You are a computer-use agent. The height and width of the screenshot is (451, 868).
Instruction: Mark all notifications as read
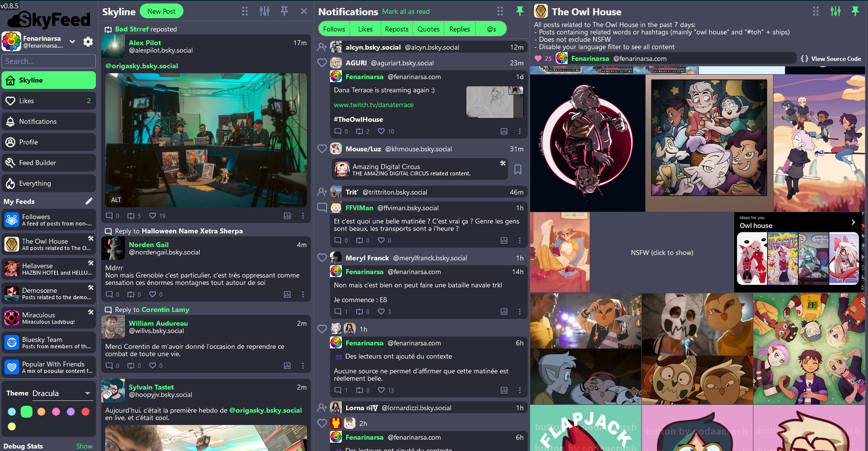click(406, 11)
